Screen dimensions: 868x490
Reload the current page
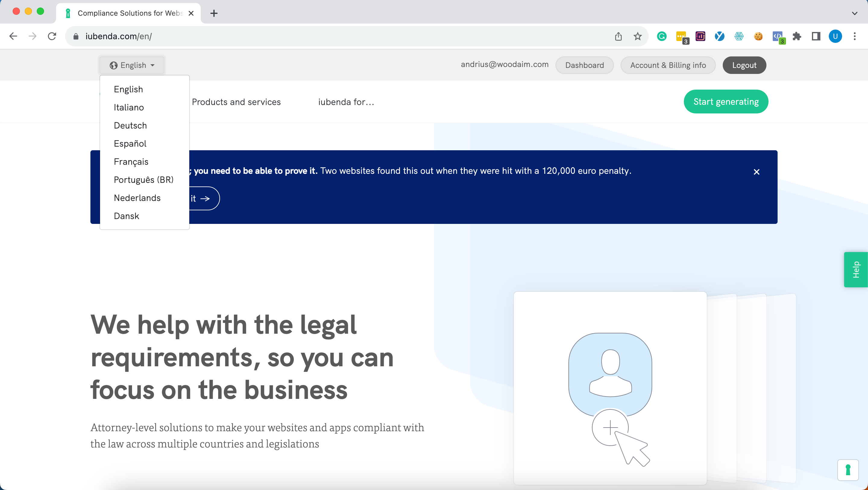(x=52, y=36)
